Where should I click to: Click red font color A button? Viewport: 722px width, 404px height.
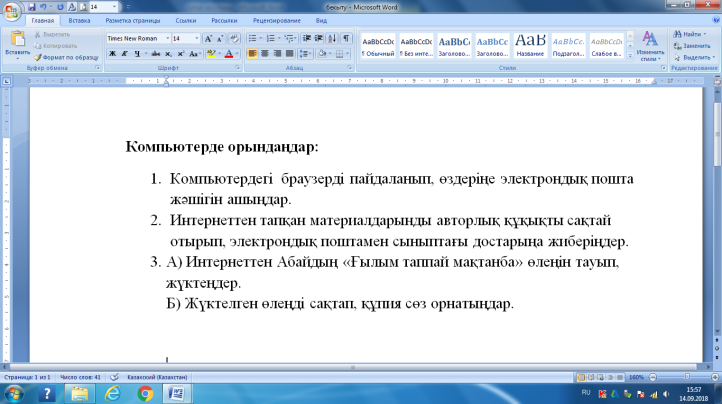click(229, 54)
